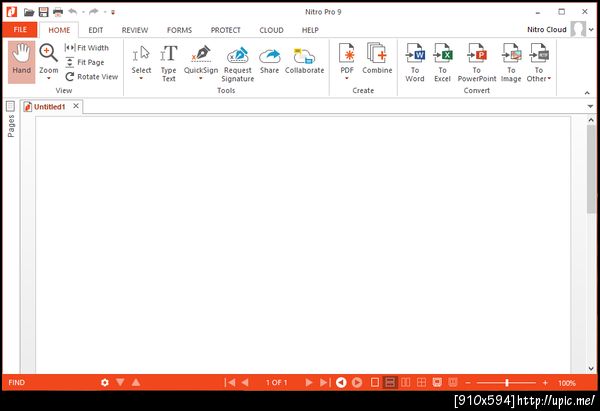Switch to the FORMS tab

[x=179, y=30]
